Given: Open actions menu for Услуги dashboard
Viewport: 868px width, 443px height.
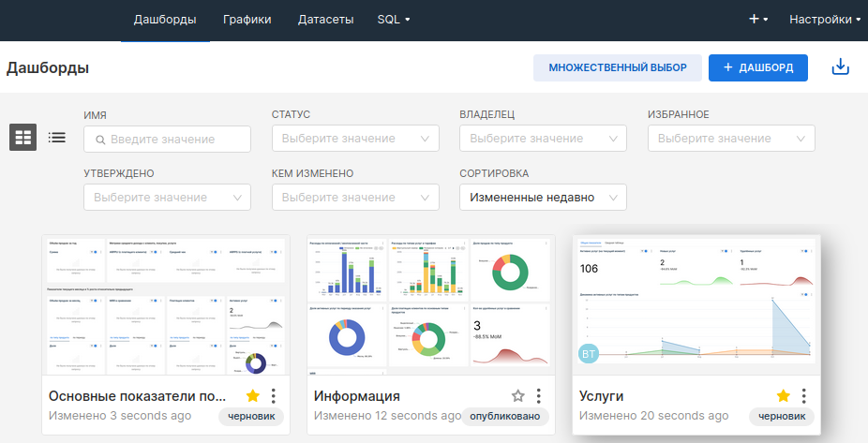Looking at the screenshot, I should (803, 396).
